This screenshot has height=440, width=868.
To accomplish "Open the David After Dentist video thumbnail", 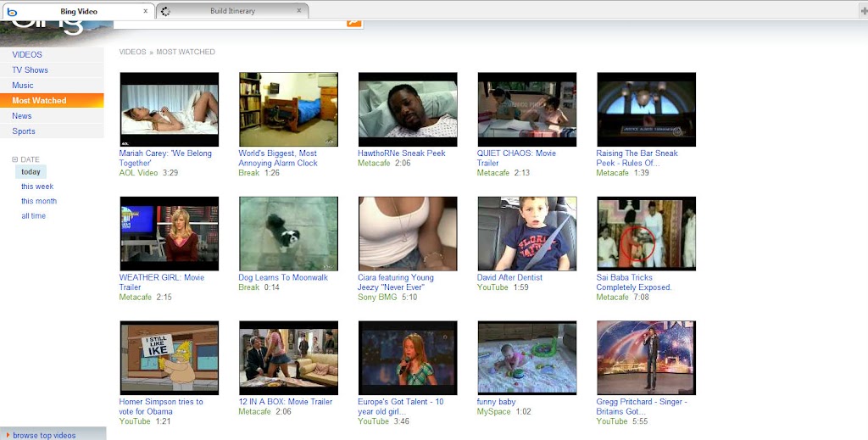I will coord(526,234).
